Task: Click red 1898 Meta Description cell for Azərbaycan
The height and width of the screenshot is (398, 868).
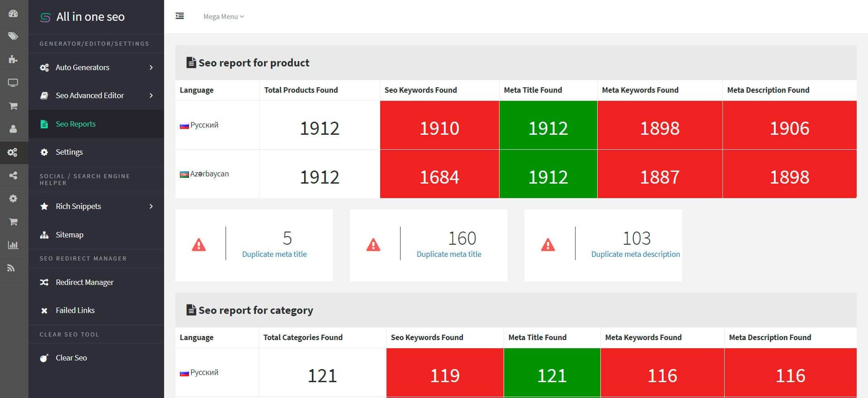Action: pos(789,174)
